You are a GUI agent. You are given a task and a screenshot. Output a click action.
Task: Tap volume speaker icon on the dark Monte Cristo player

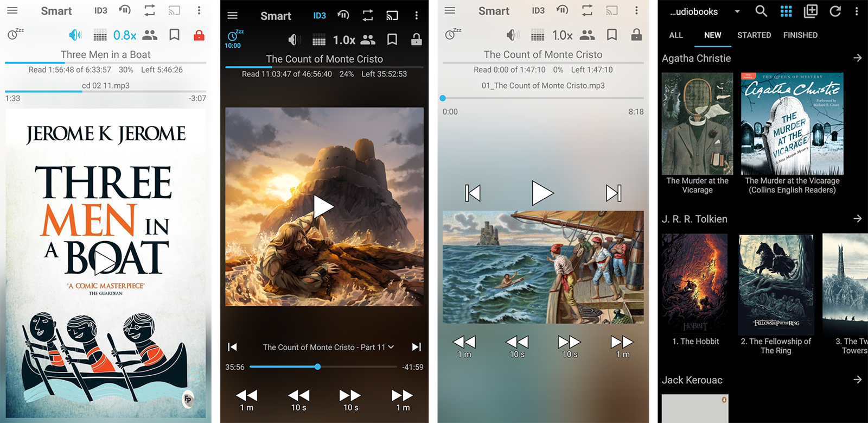295,40
